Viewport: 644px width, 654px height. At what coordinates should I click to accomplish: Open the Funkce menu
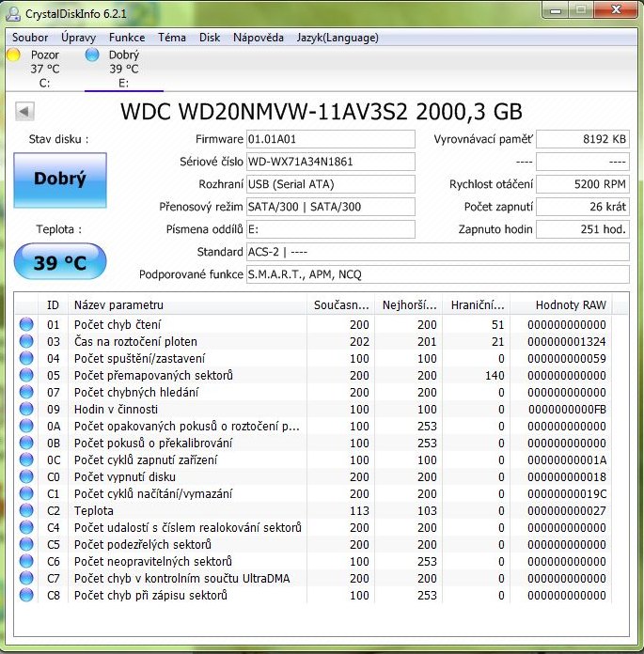coord(127,38)
